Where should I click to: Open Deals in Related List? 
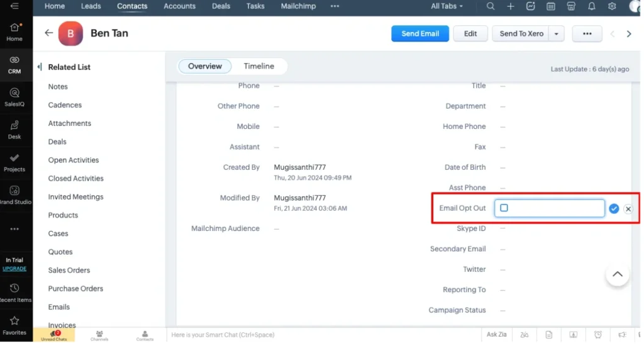(x=57, y=142)
